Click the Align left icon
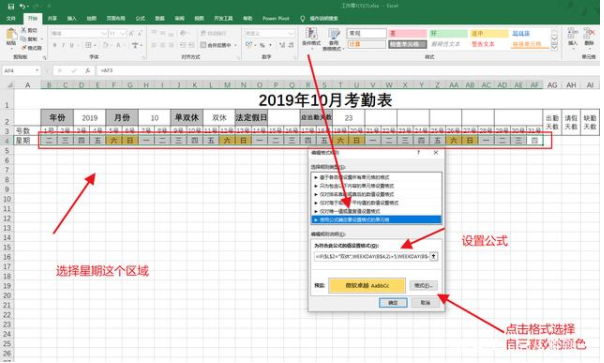Image resolution: width=604 pixels, height=363 pixels. click(154, 45)
